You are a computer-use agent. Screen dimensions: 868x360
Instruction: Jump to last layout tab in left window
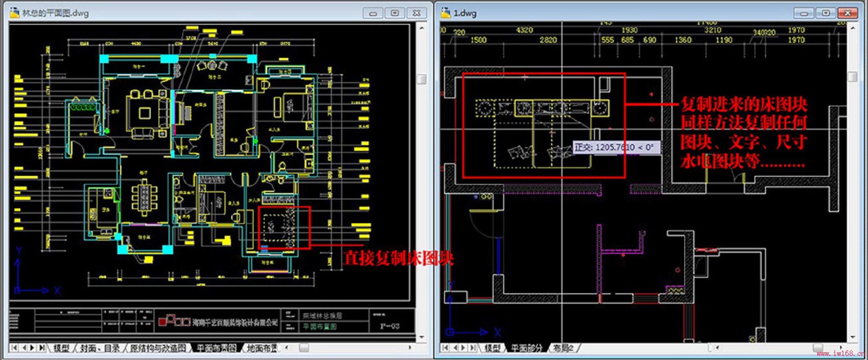pos(42,348)
